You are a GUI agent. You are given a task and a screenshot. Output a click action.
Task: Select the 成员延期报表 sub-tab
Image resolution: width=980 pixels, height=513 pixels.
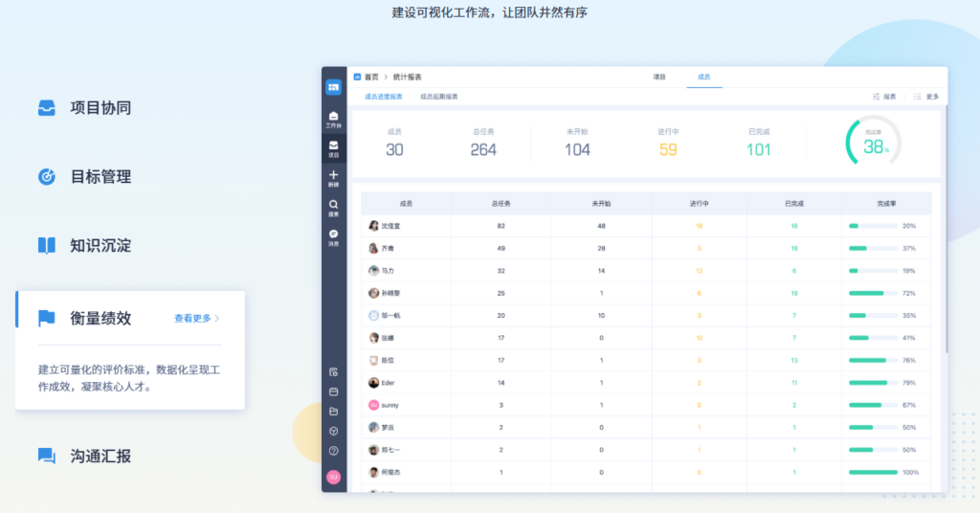pos(438,97)
